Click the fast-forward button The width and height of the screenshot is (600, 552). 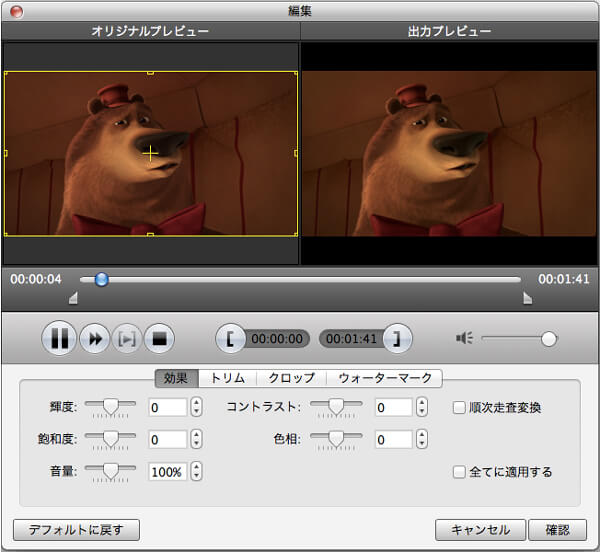pos(95,339)
